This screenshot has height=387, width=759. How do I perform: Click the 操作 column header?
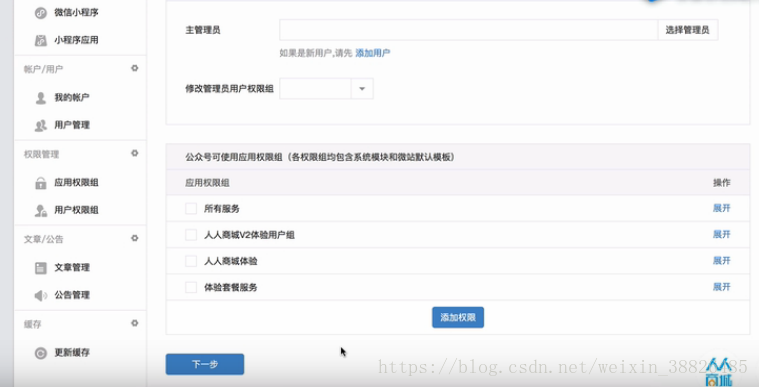point(721,183)
